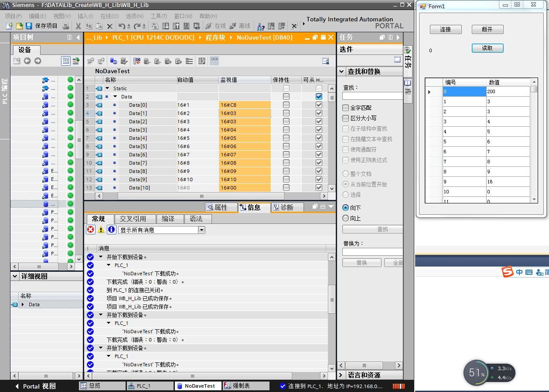Click the 查找 search text field
The height and width of the screenshot is (392, 549).
373,96
